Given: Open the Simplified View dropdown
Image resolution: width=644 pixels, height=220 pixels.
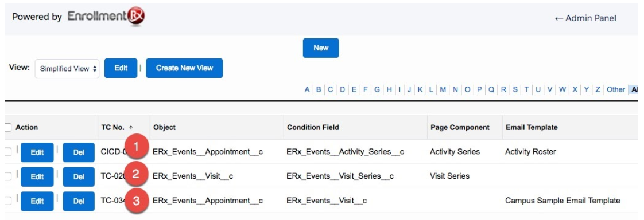Looking at the screenshot, I should 67,69.
